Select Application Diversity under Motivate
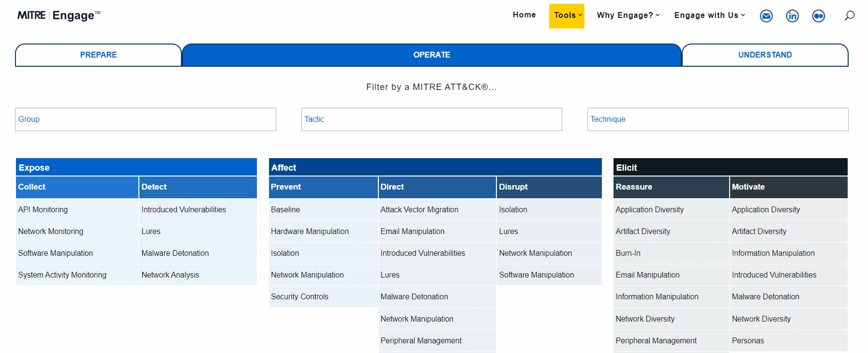Viewport: 868px width, 353px height. pos(766,210)
